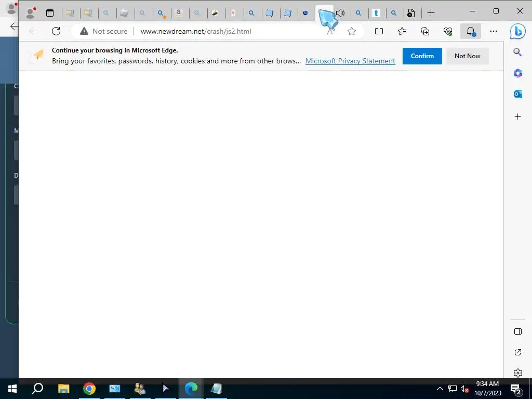Show hidden system tray icons
This screenshot has height=399, width=532.
(x=440, y=389)
